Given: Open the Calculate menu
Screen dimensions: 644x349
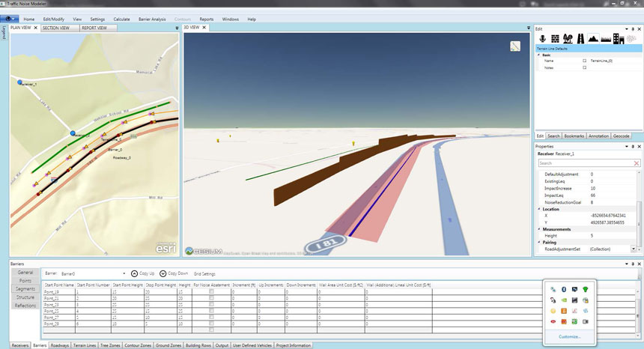Looking at the screenshot, I should 121,19.
